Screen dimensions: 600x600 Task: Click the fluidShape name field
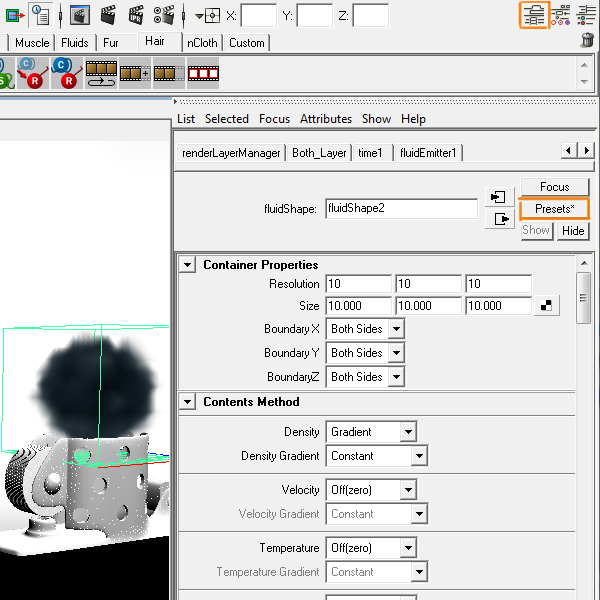(x=401, y=209)
